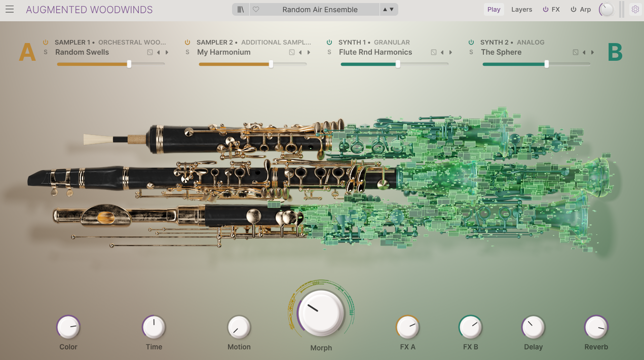Next preset arrow for Flute Rnd Harmonics
Image resolution: width=644 pixels, height=360 pixels.
[x=450, y=52]
